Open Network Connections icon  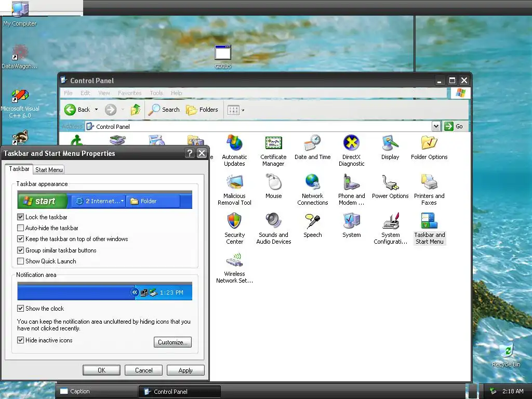(x=312, y=190)
